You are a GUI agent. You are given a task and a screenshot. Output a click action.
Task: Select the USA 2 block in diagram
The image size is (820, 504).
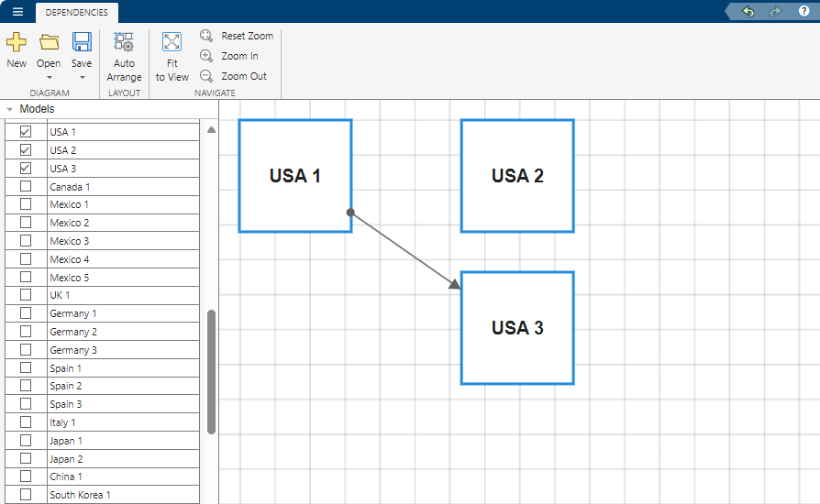(x=517, y=176)
